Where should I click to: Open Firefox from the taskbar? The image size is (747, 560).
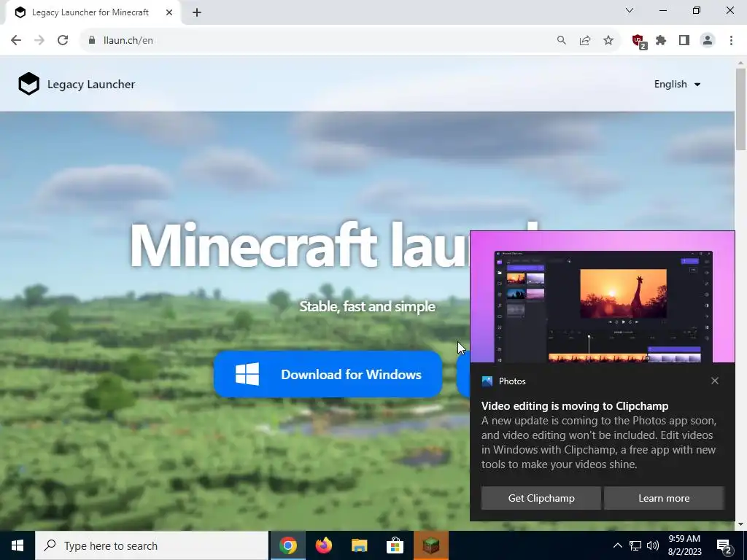(x=323, y=545)
